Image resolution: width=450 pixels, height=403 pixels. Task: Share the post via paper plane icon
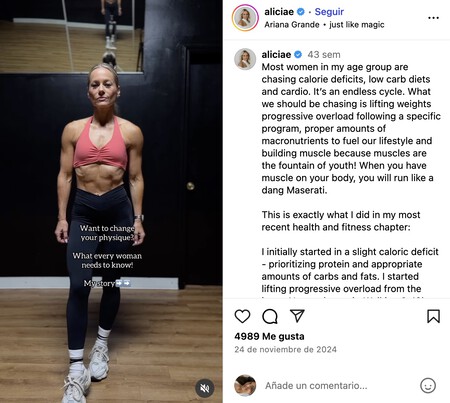pos(297,316)
